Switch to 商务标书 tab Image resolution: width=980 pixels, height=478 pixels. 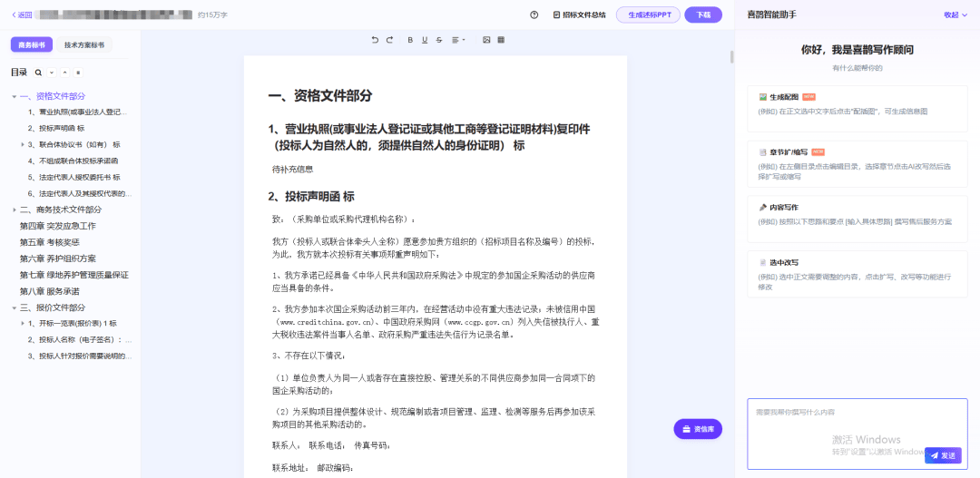pos(32,44)
